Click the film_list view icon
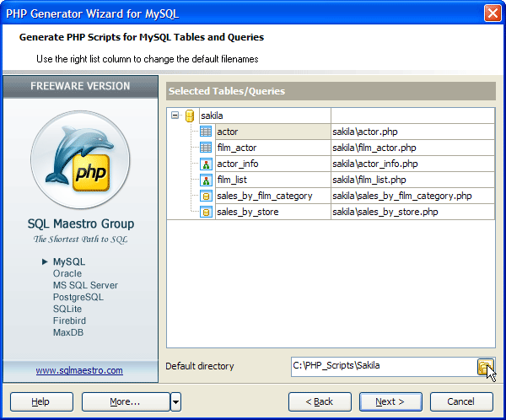The height and width of the screenshot is (420, 506). click(x=206, y=180)
